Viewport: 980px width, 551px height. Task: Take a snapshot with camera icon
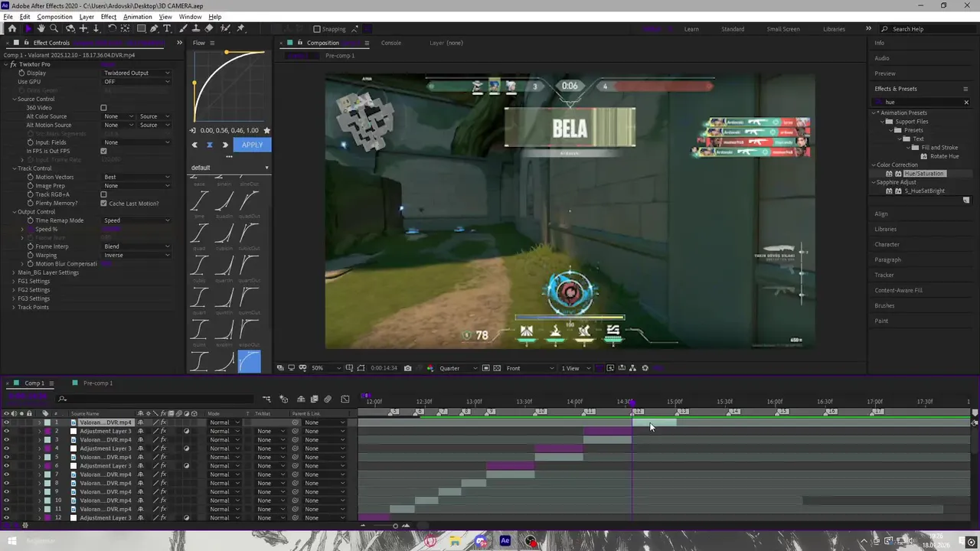click(x=407, y=368)
